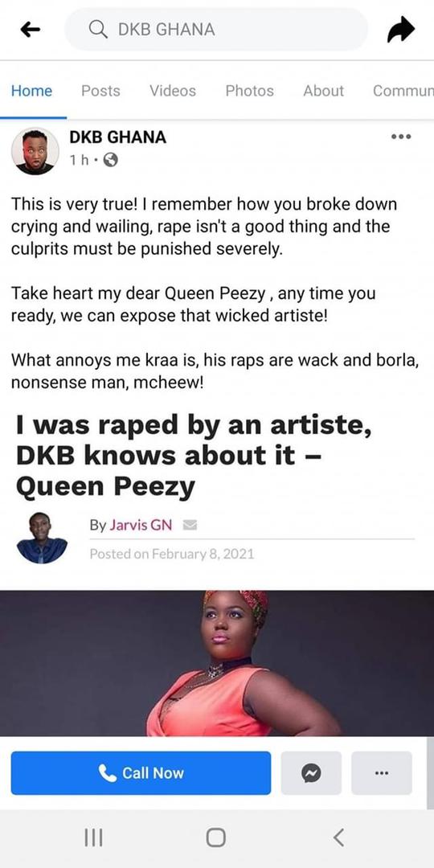The height and width of the screenshot is (868, 434).
Task: Tap the globe public privacy icon
Action: pyautogui.click(x=111, y=160)
